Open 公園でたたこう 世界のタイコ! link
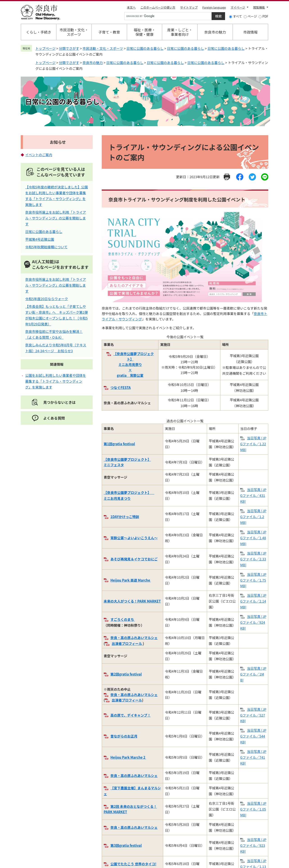The width and height of the screenshot is (289, 868). [133, 864]
